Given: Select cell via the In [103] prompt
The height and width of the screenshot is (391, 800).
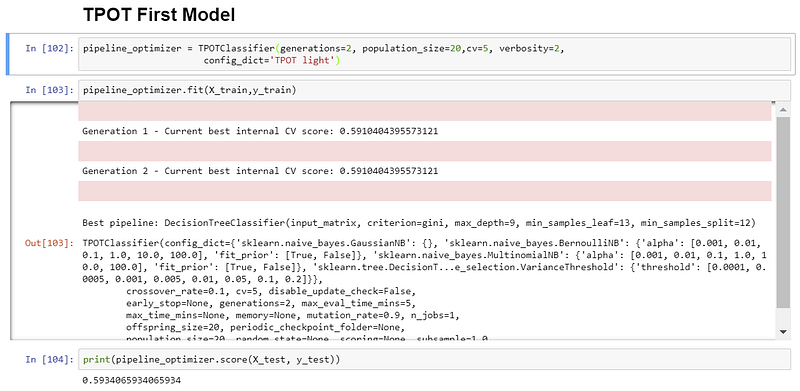Looking at the screenshot, I should tap(49, 90).
